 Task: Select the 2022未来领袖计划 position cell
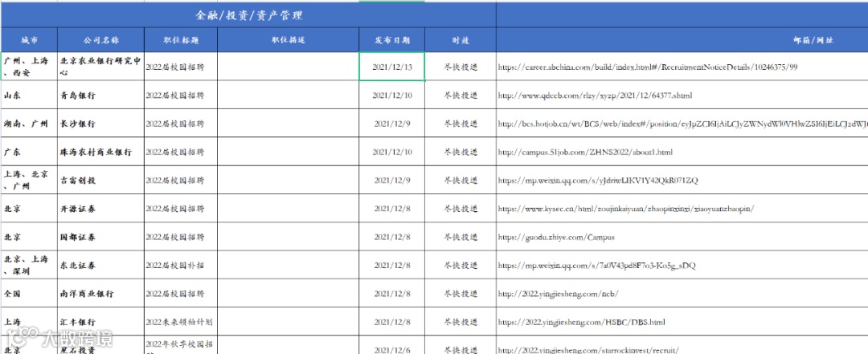click(181, 322)
